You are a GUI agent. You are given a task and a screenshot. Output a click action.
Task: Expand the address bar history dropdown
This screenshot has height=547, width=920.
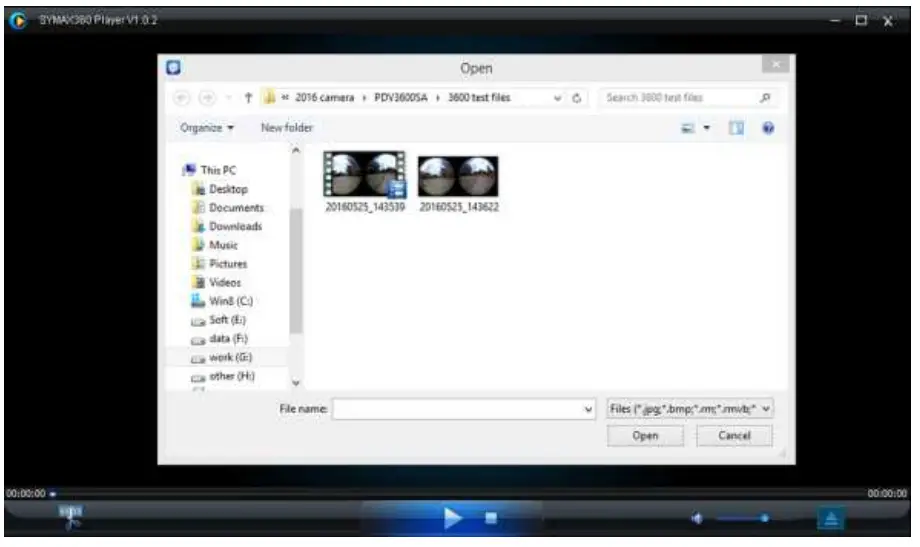(x=557, y=99)
